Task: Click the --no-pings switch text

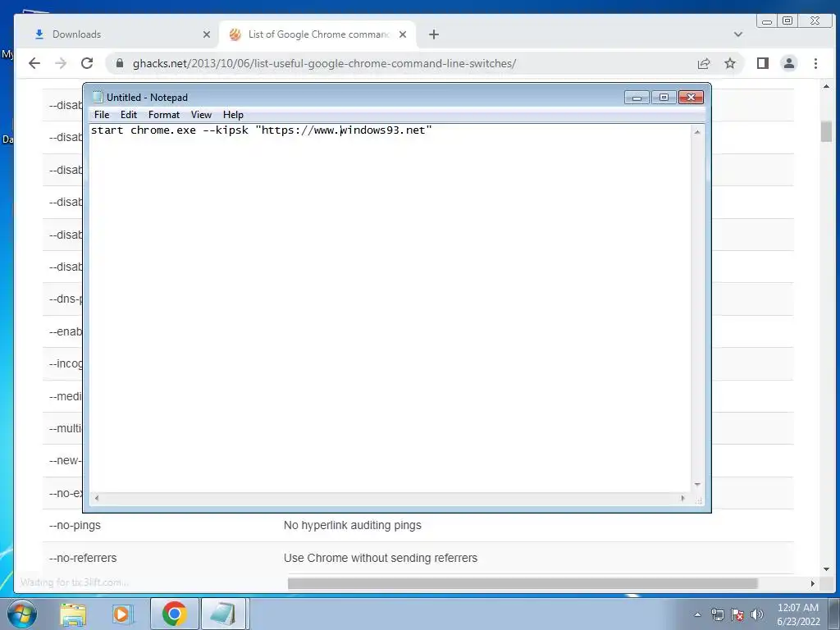Action: pos(75,526)
